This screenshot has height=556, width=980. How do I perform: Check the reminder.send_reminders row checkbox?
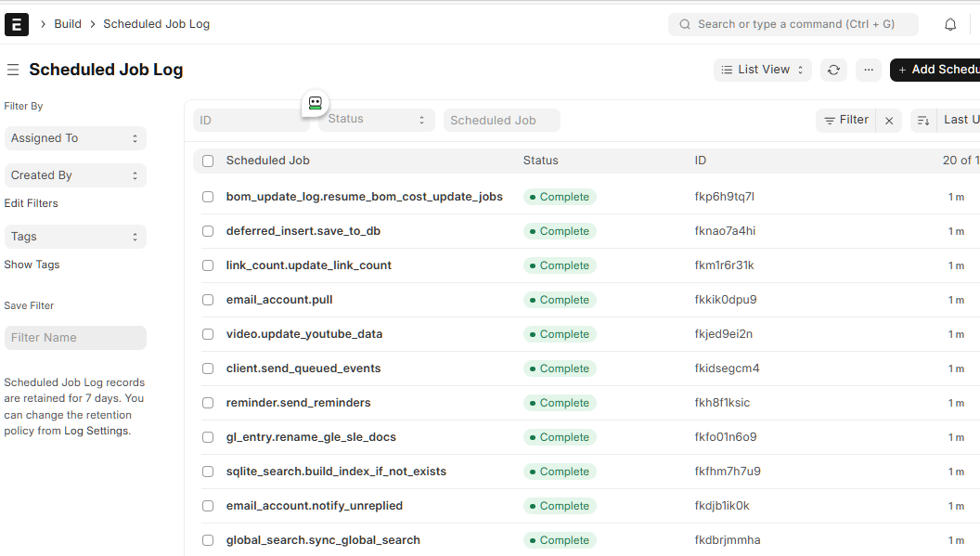(x=208, y=403)
